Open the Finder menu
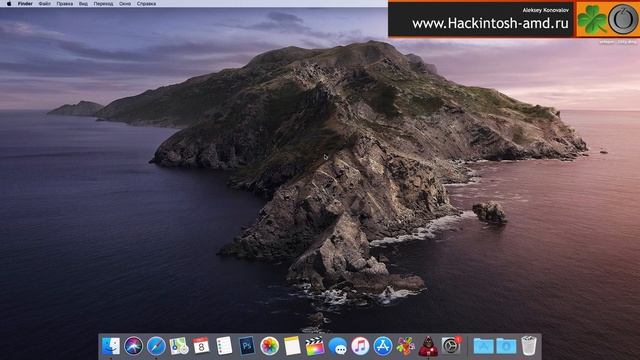640x360 pixels. pyautogui.click(x=25, y=4)
